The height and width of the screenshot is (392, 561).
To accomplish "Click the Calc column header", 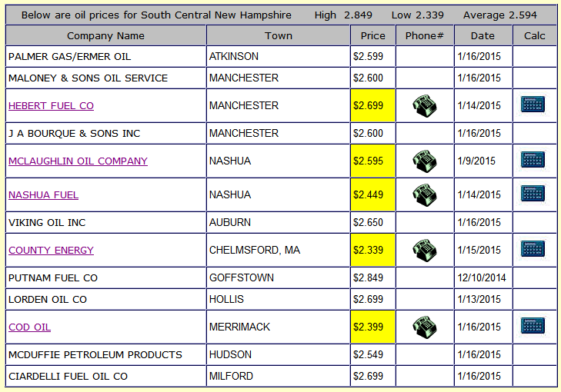I will point(535,35).
